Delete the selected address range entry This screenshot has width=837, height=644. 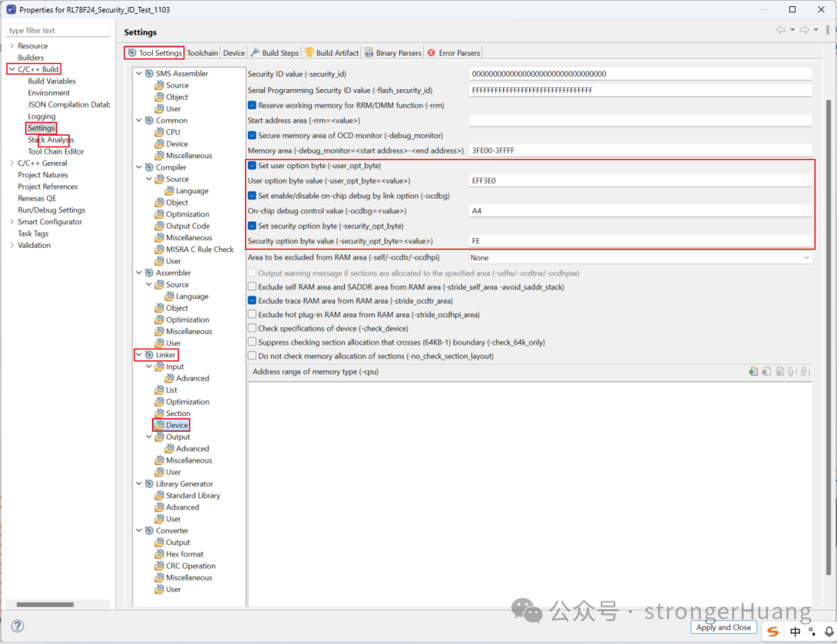point(766,371)
